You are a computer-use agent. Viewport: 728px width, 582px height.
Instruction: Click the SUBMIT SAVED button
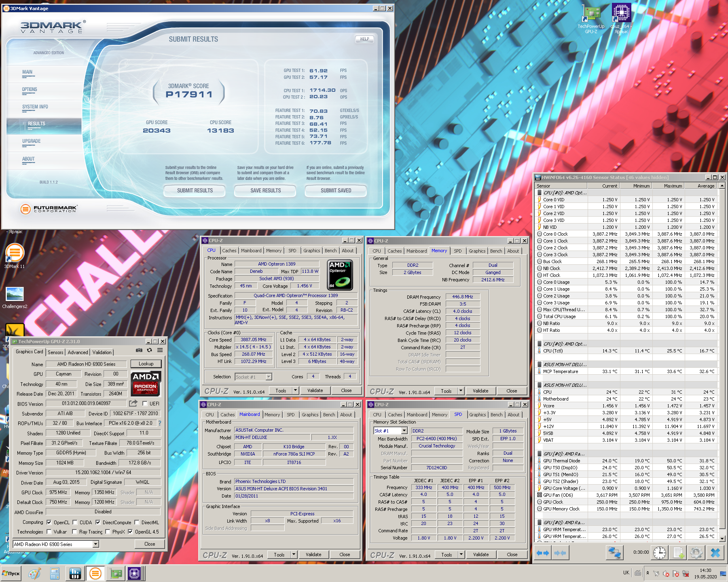(336, 190)
